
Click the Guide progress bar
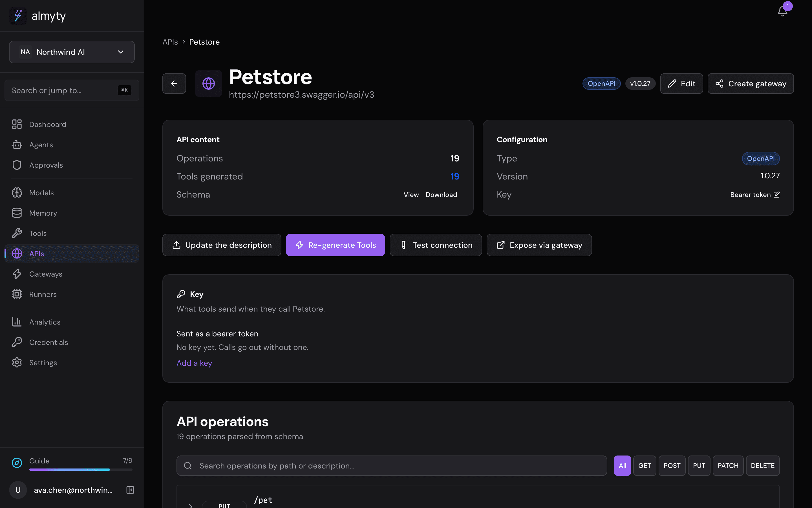pyautogui.click(x=81, y=469)
